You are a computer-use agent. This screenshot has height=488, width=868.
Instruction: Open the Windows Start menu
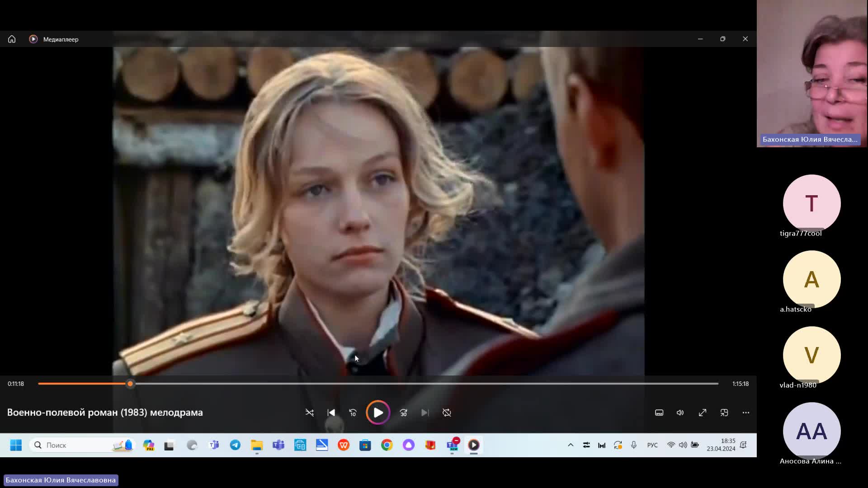(16, 446)
